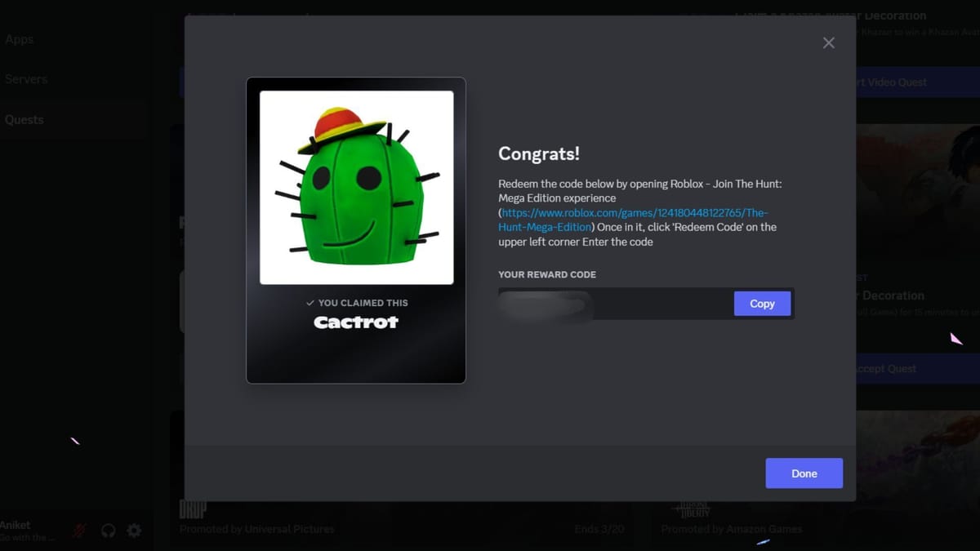Select Servers in the sidebar
The height and width of the screenshot is (551, 980).
click(26, 79)
